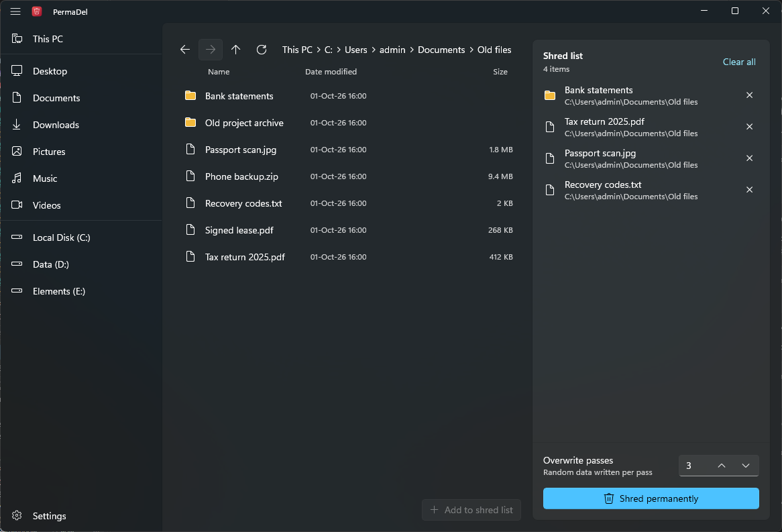
Task: Maximize the PermaDel window
Action: point(734,11)
